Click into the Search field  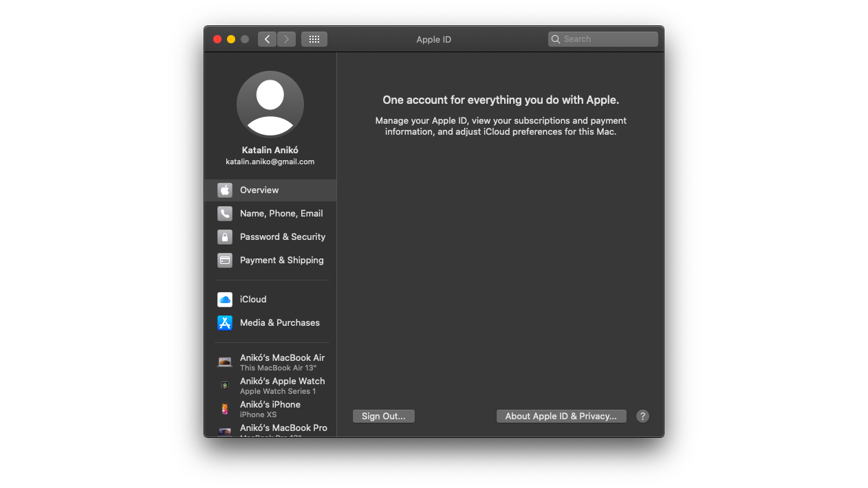603,39
